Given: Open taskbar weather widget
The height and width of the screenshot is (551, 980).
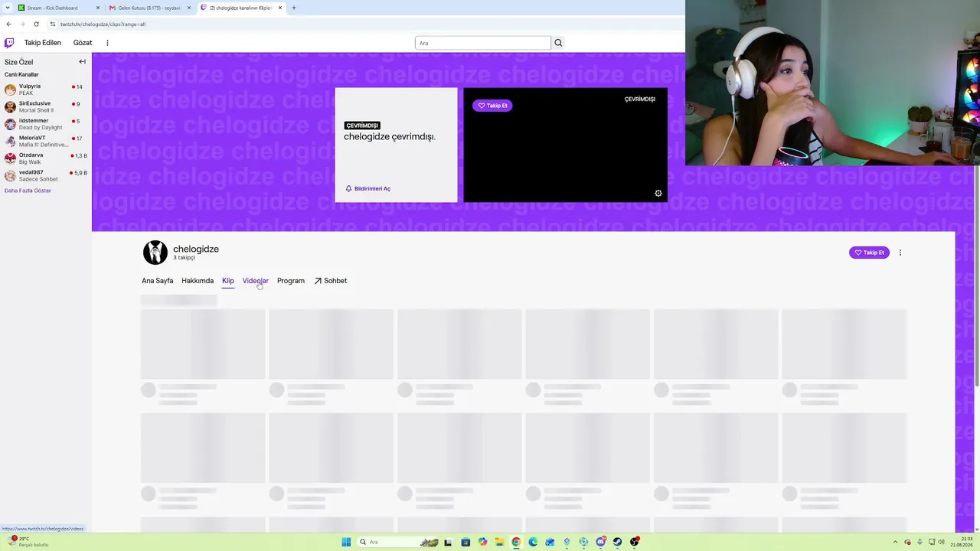Looking at the screenshot, I should [x=28, y=542].
